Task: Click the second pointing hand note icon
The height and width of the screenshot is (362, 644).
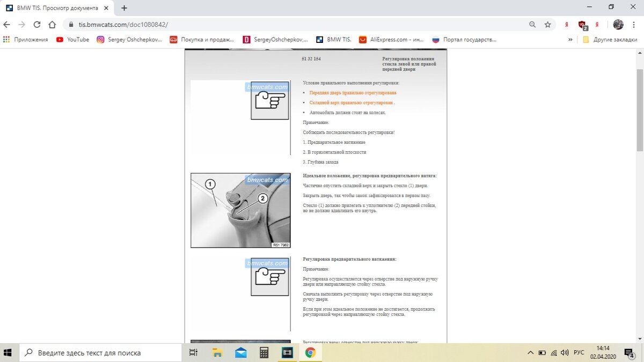Action: pyautogui.click(x=270, y=277)
